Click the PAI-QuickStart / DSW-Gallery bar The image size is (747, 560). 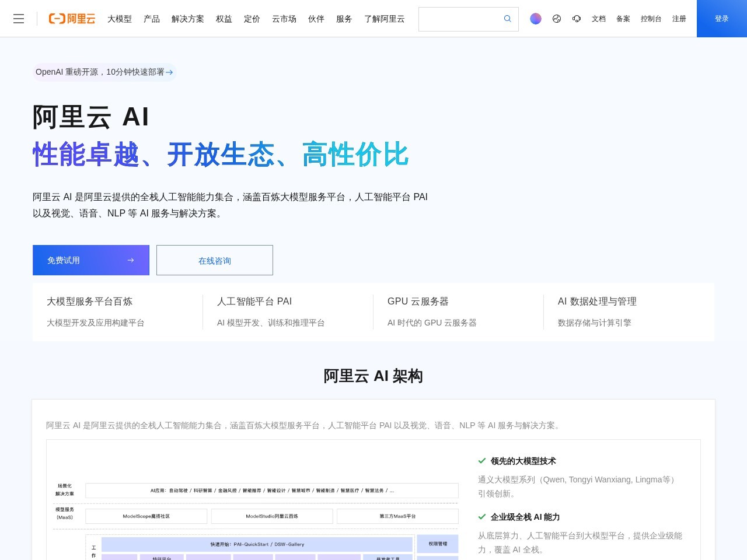(257, 544)
